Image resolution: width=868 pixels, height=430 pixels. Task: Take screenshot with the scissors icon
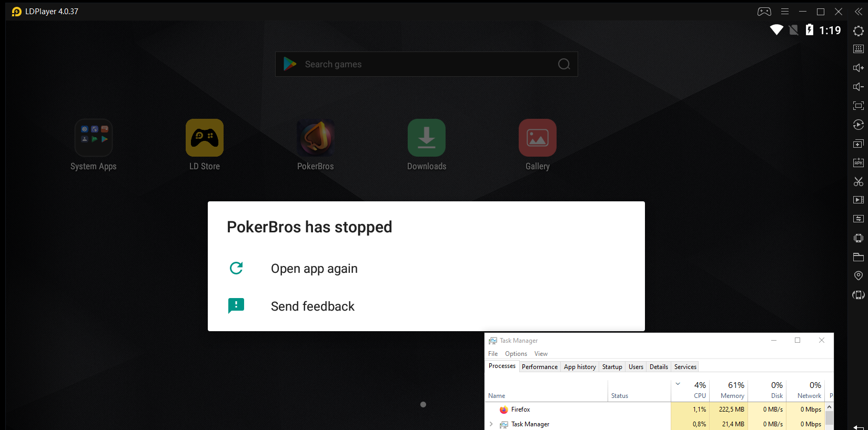[x=858, y=181]
